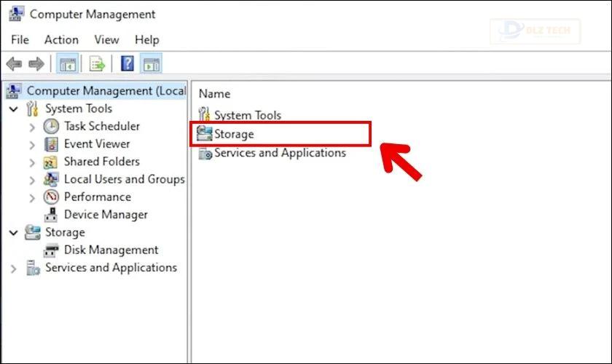
Task: Click System Tools icon in Name list
Action: coord(204,115)
